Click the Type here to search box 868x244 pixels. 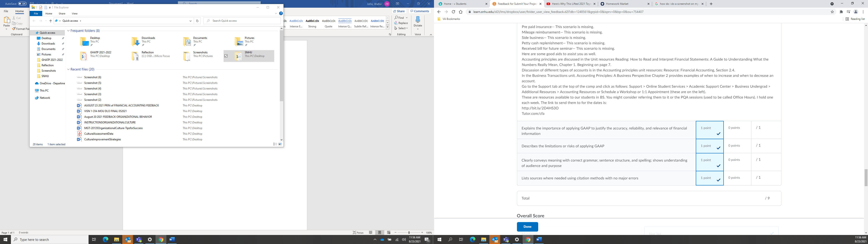pos(50,240)
